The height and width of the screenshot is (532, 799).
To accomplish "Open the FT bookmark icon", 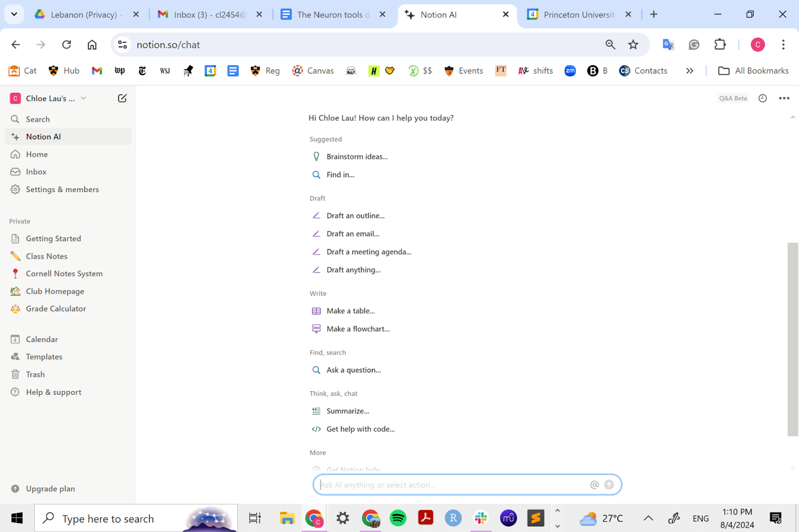I will [x=501, y=70].
